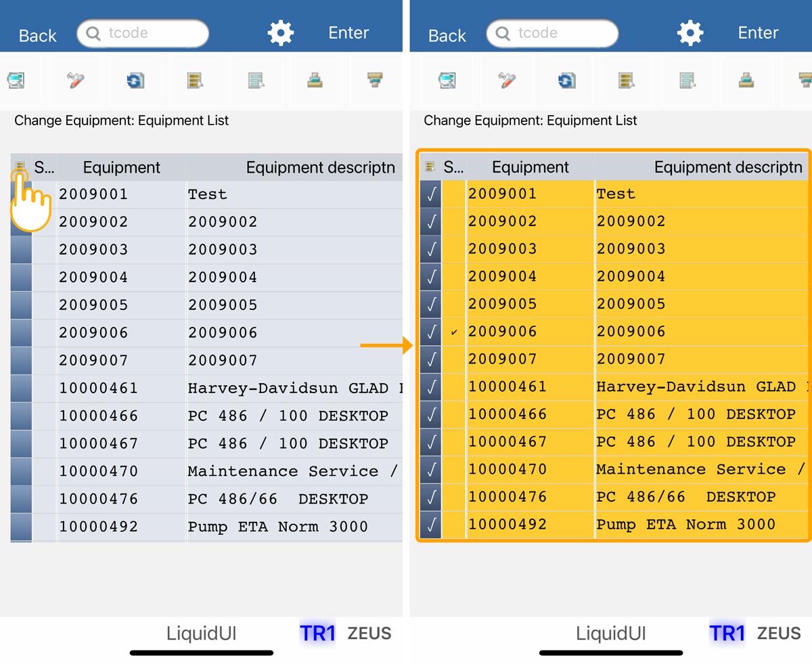This screenshot has width=812, height=664.
Task: Open settings gear on the right screen
Action: click(x=690, y=33)
